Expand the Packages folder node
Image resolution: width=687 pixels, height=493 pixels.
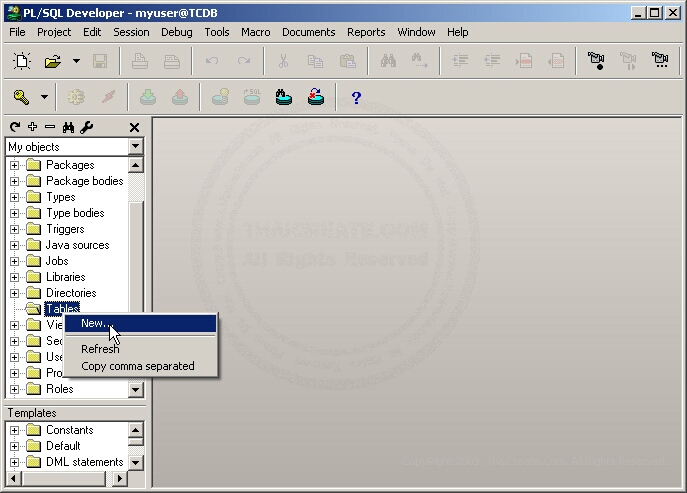coord(15,165)
